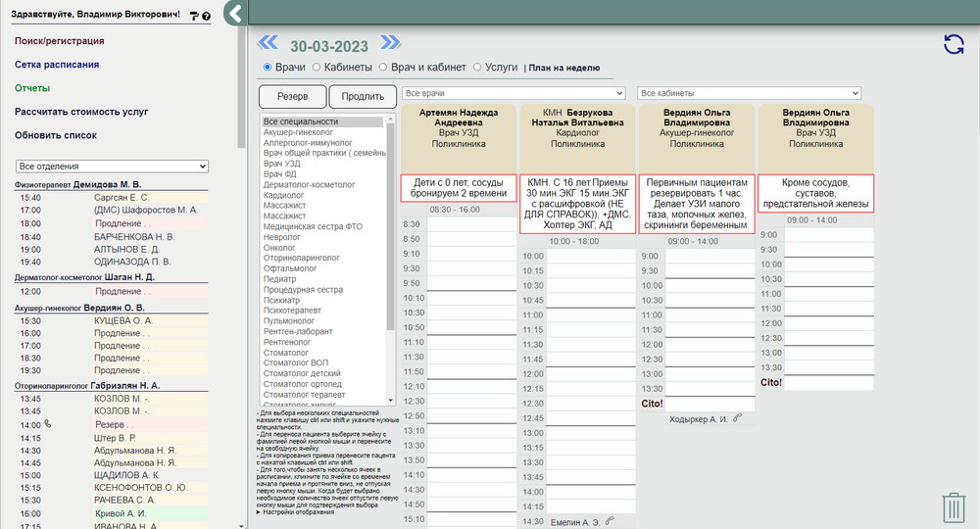Select the Кабинеты radio button
This screenshot has height=529, width=980.
(x=317, y=67)
